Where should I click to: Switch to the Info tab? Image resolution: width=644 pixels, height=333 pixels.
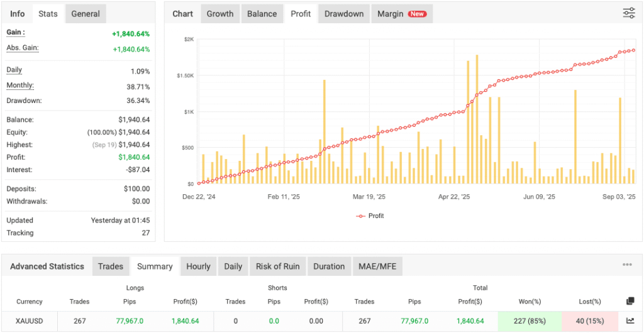pos(18,14)
